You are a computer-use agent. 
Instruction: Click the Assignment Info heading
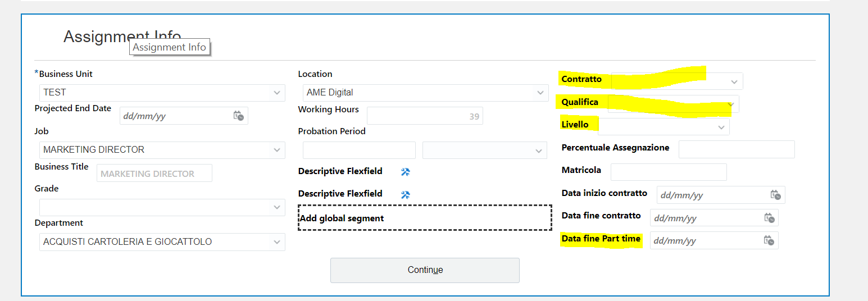pos(122,37)
